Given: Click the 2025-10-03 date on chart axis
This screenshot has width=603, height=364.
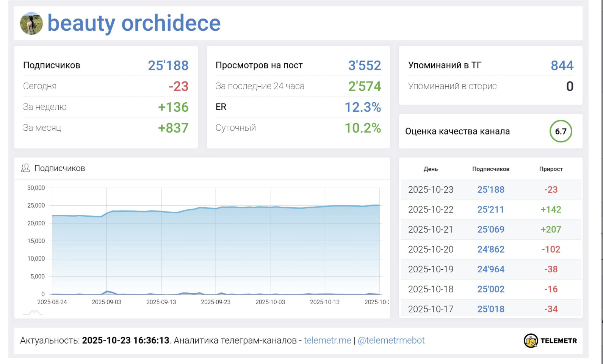Looking at the screenshot, I should (270, 302).
